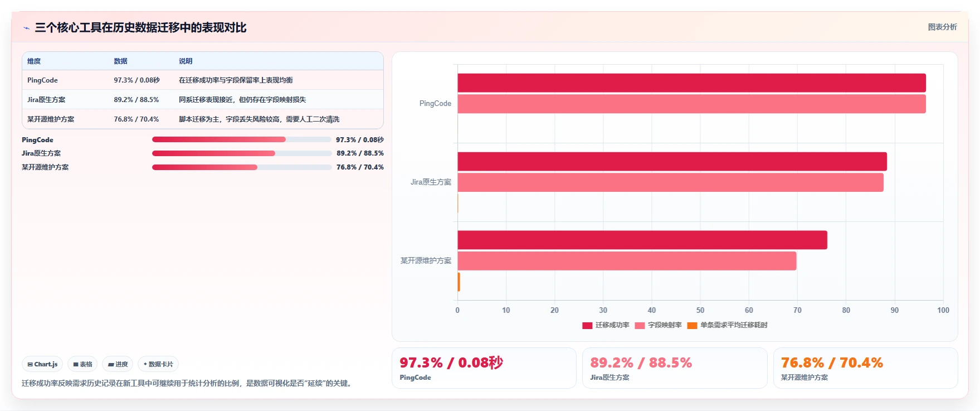
Task: Click the Chart.js tag chip
Action: tap(42, 364)
